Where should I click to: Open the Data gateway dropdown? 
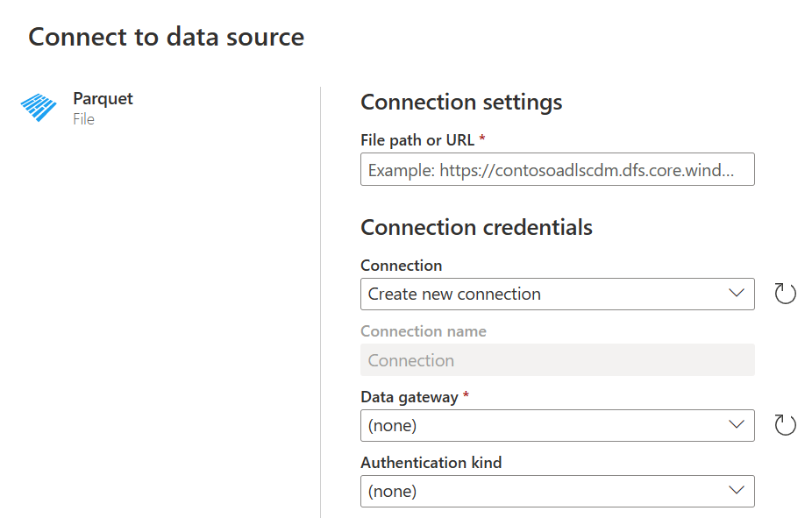click(x=557, y=425)
